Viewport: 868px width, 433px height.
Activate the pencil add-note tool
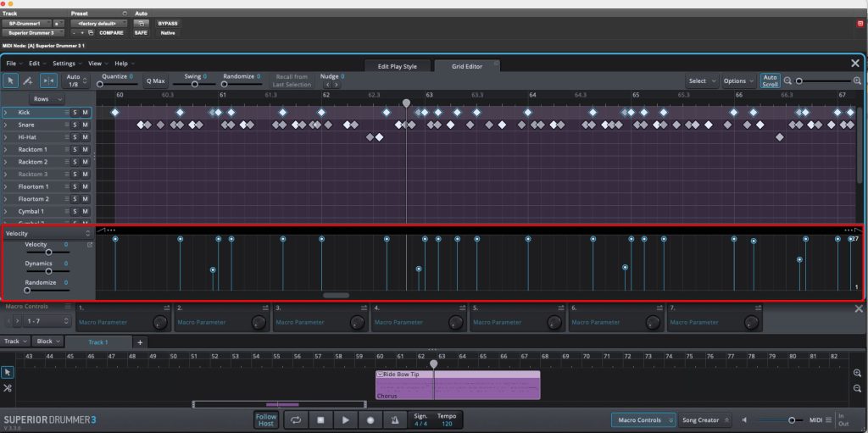[x=28, y=80]
